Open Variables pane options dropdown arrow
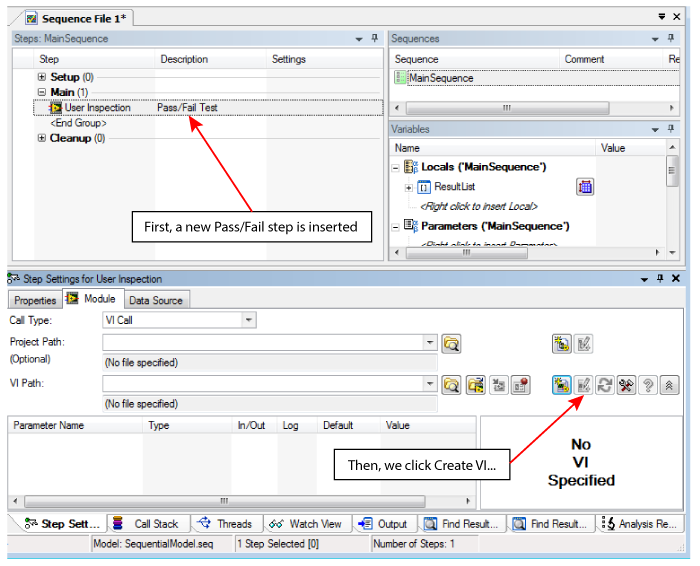This screenshot has width=700, height=566. 655,130
